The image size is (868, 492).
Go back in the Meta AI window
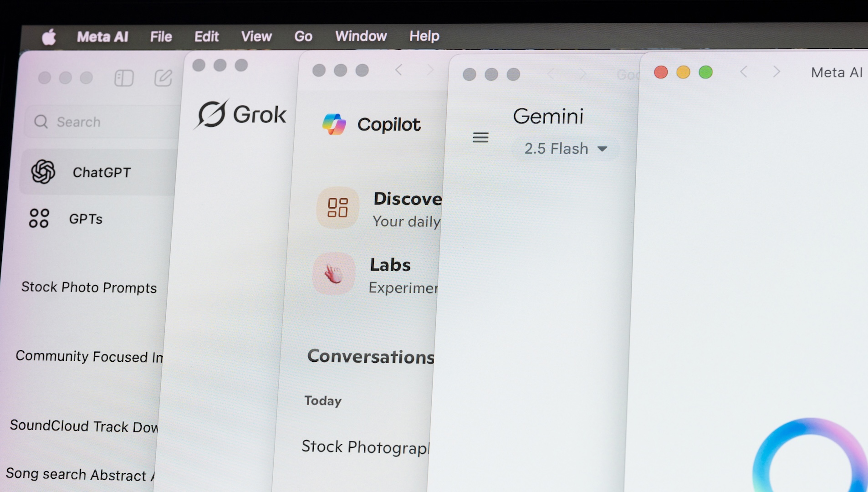point(744,72)
